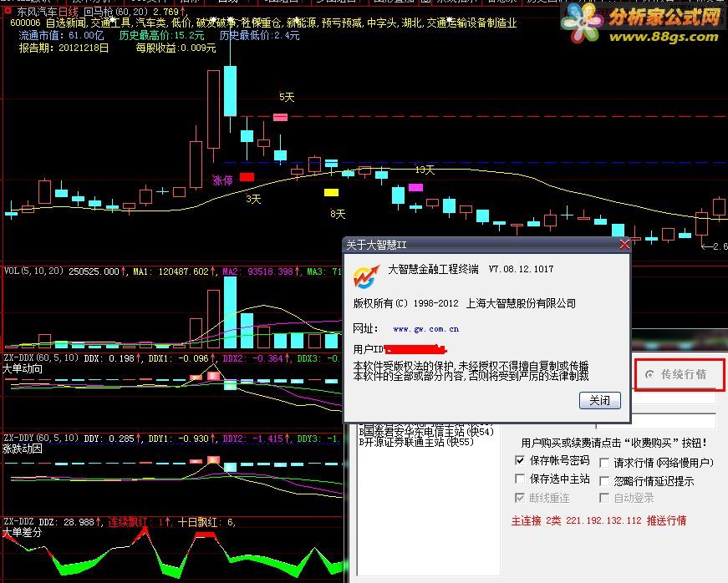
Task: Click the 历史最高价:15.2元 text
Action: point(161,35)
